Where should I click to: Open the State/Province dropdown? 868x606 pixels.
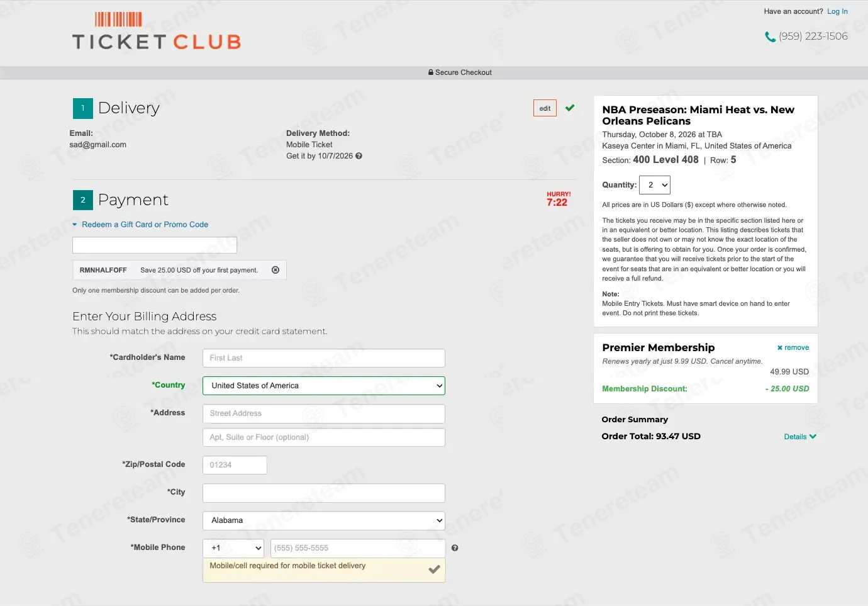pyautogui.click(x=324, y=520)
